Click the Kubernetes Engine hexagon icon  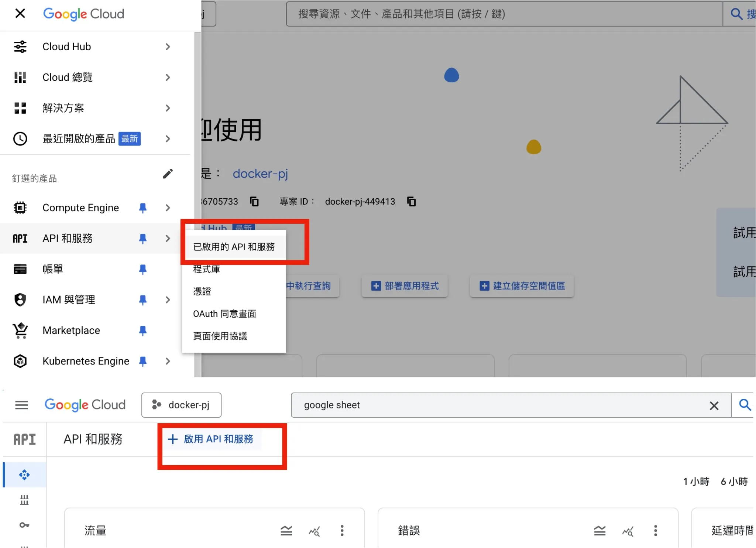[x=20, y=361]
